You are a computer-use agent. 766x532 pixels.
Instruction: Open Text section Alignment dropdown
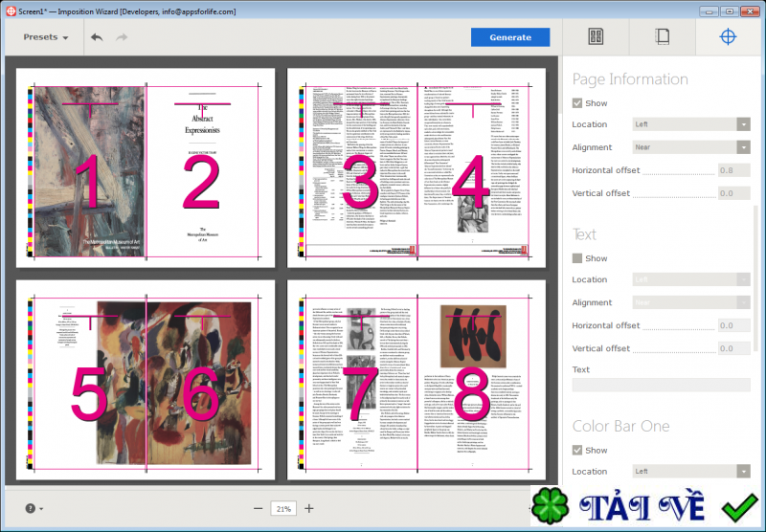[690, 302]
